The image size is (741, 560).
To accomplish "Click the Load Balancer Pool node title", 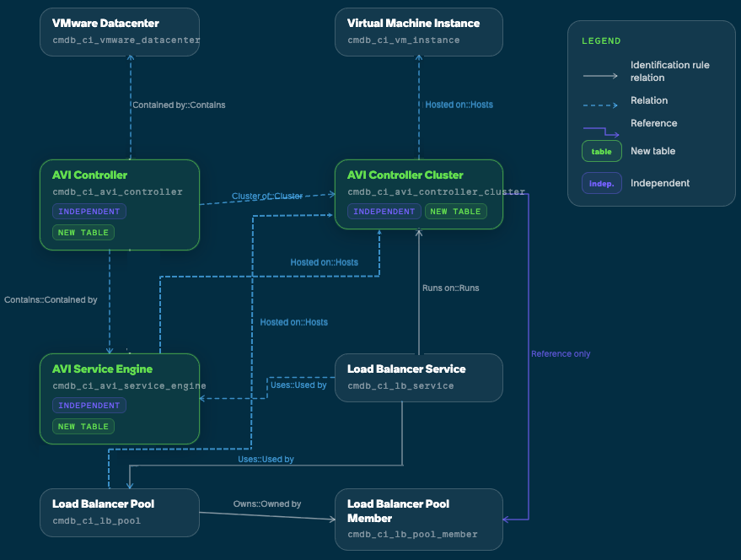I will pos(103,503).
